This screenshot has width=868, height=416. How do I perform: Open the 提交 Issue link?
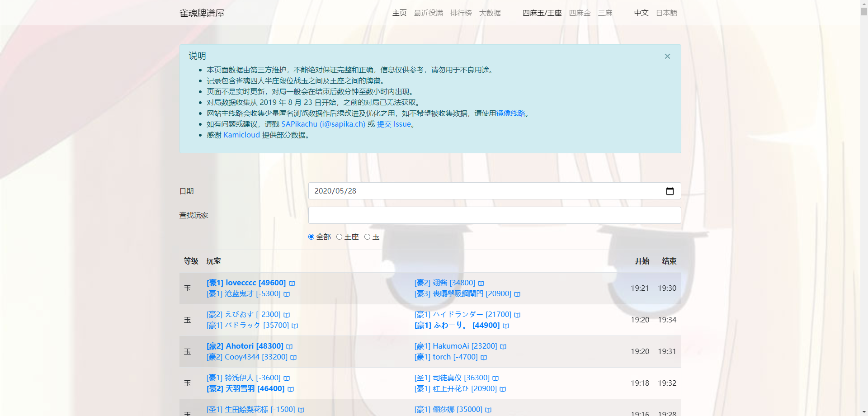(x=394, y=124)
